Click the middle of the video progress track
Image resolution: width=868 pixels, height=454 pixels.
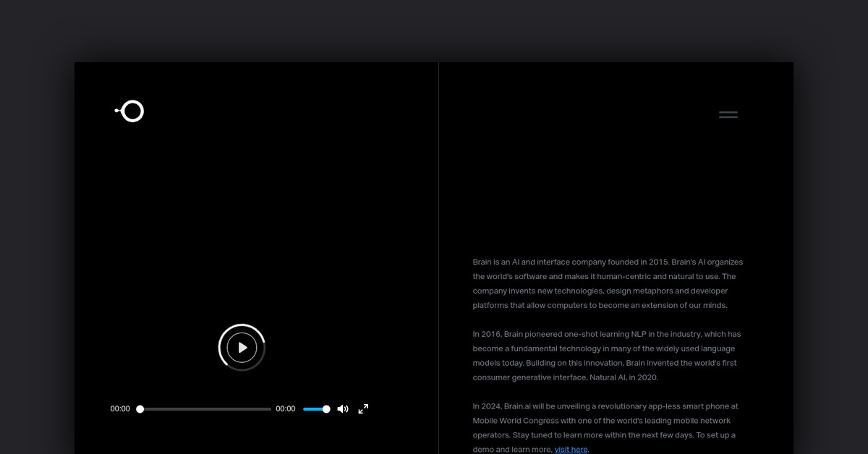pyautogui.click(x=205, y=409)
